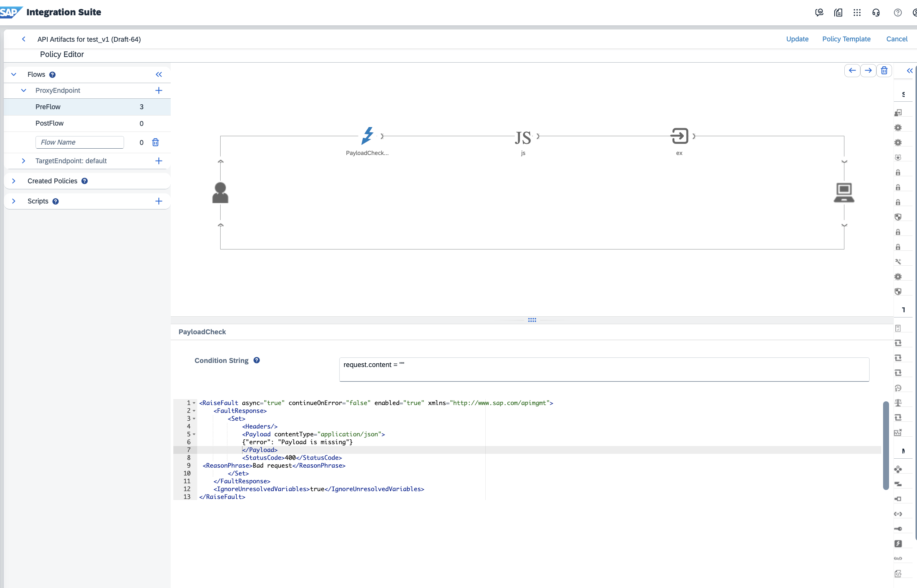The width and height of the screenshot is (917, 588).
Task: Open Policy Template link
Action: (x=846, y=39)
